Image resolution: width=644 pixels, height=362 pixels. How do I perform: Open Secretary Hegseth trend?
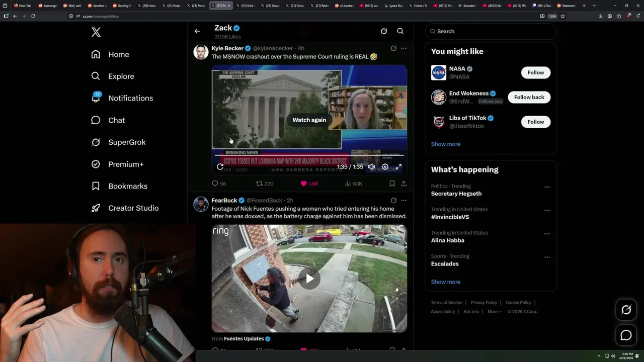tap(456, 194)
